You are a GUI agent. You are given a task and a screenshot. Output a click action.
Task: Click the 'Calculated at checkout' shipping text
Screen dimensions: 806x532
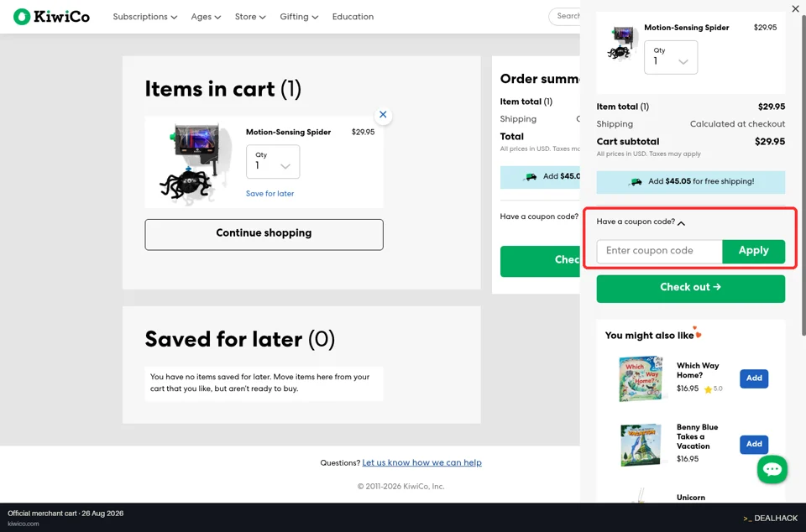(x=737, y=124)
